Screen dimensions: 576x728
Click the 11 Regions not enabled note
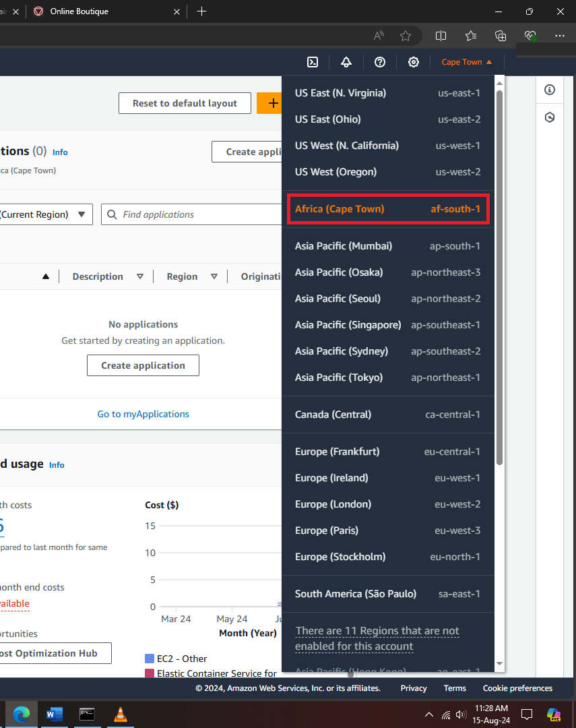[377, 638]
